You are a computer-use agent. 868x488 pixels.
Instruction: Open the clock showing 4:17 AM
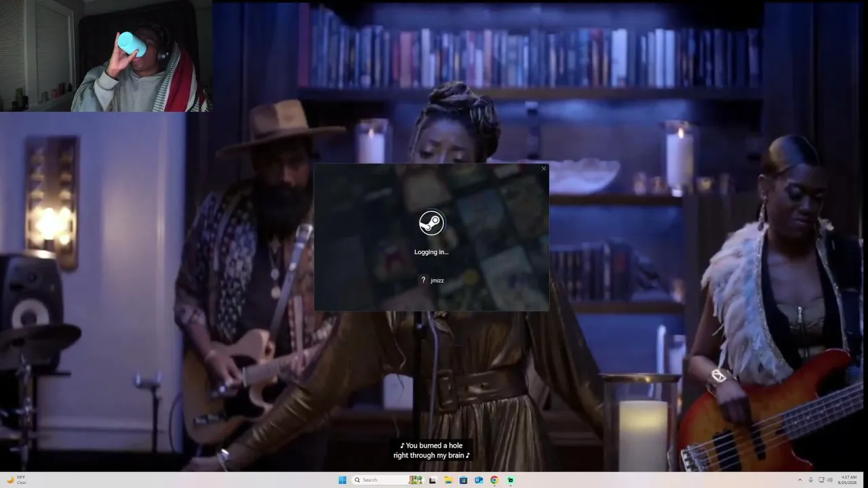[848, 480]
